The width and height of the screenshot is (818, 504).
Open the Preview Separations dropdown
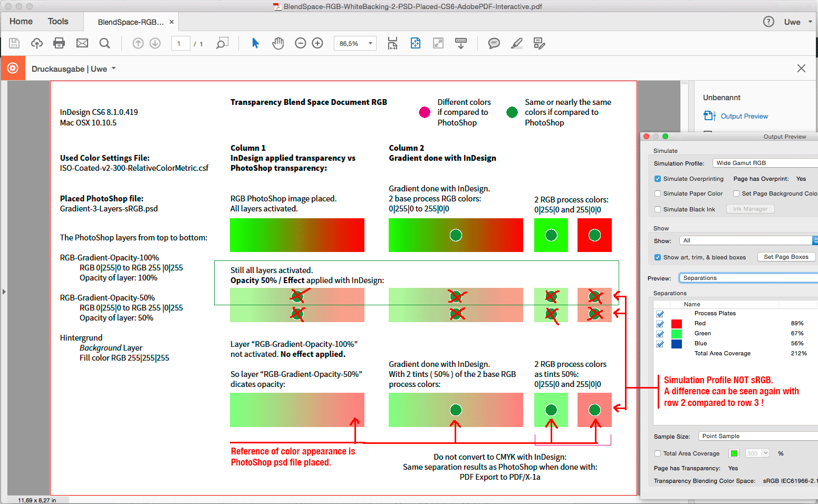click(x=748, y=278)
